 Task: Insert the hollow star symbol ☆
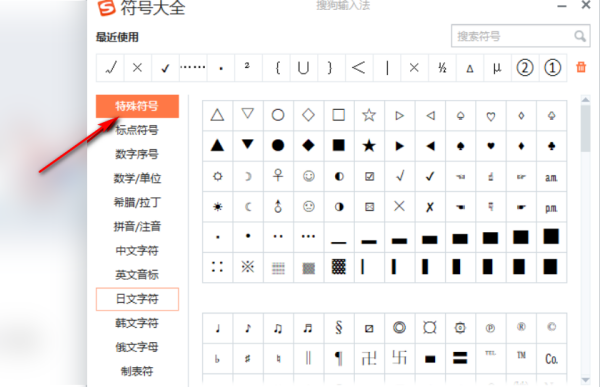coord(369,115)
